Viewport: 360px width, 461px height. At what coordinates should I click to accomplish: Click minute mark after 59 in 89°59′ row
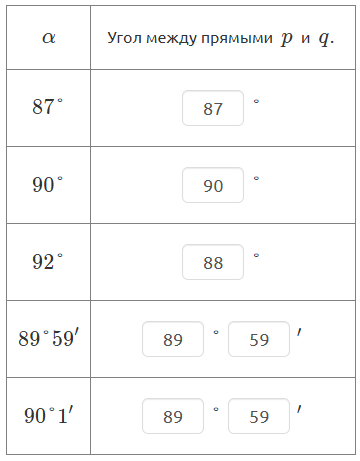(x=299, y=332)
